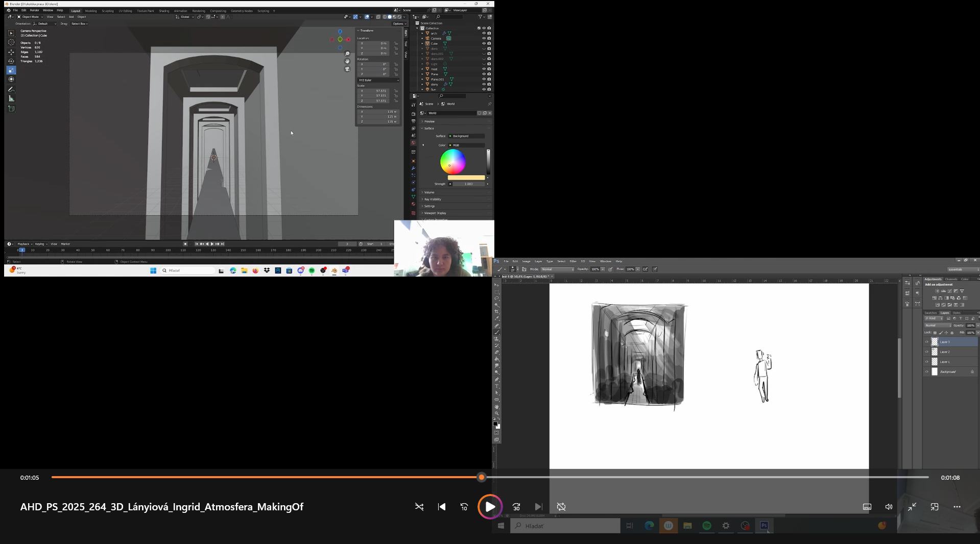980x544 pixels.
Task: Exit full screen mode
Action: (912, 507)
